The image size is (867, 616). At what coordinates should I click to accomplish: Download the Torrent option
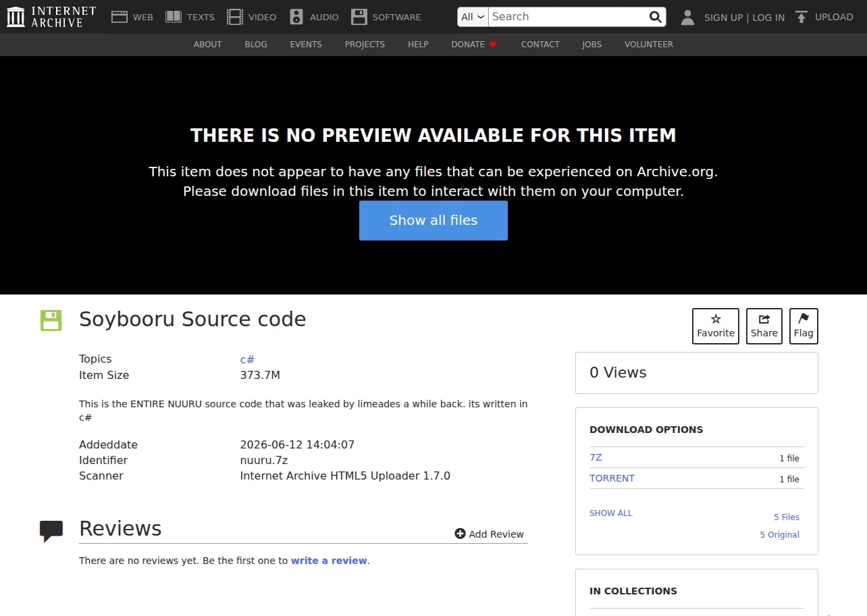click(x=612, y=478)
